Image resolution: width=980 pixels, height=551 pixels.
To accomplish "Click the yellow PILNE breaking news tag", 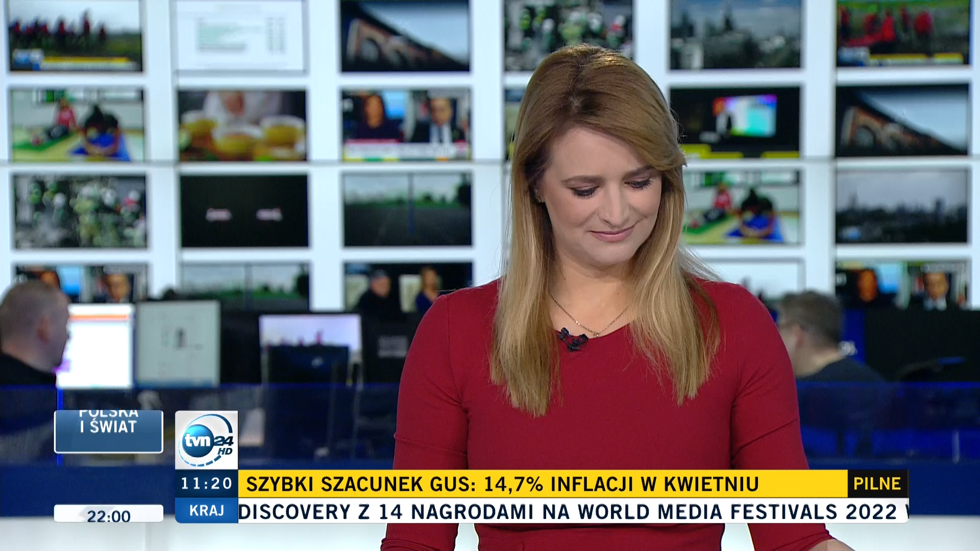I will point(877,484).
